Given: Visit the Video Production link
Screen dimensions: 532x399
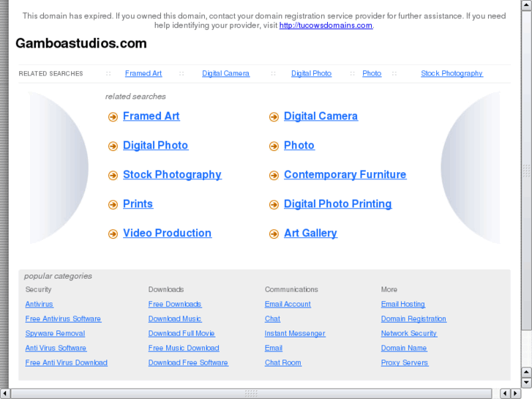Looking at the screenshot, I should click(168, 233).
